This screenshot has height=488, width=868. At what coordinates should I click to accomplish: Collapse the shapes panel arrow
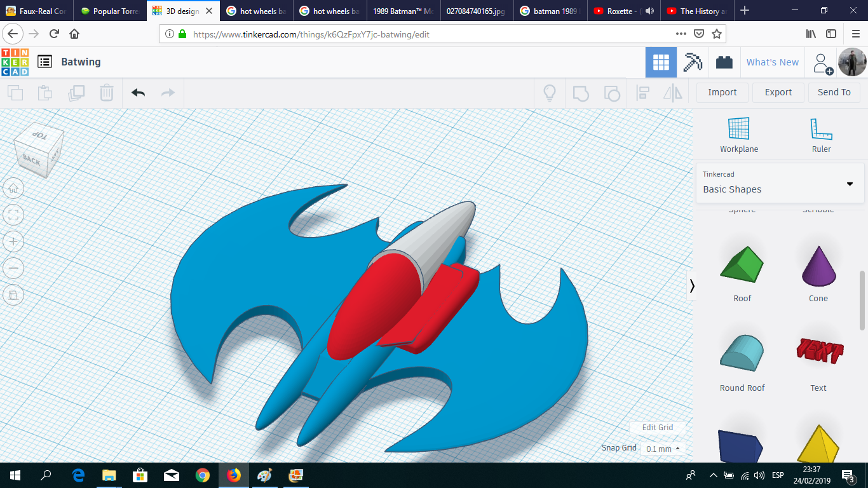tap(692, 287)
